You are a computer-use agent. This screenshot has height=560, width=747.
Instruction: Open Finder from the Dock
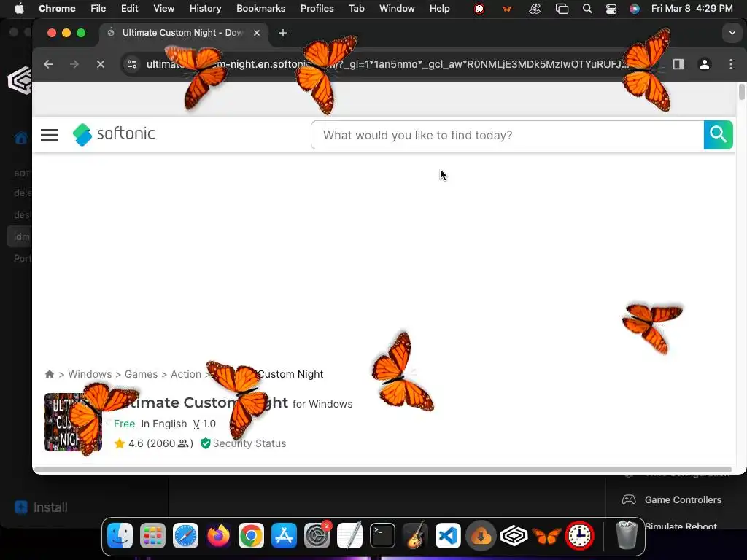[120, 536]
